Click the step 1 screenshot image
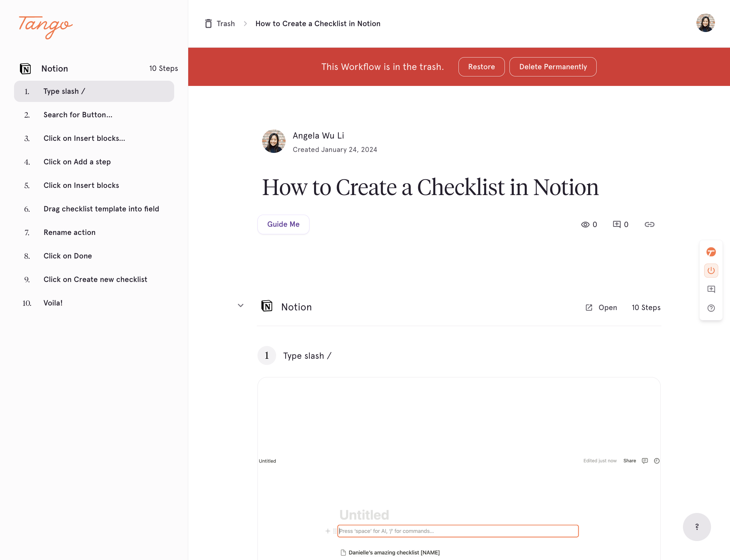This screenshot has width=730, height=560. pyautogui.click(x=459, y=469)
